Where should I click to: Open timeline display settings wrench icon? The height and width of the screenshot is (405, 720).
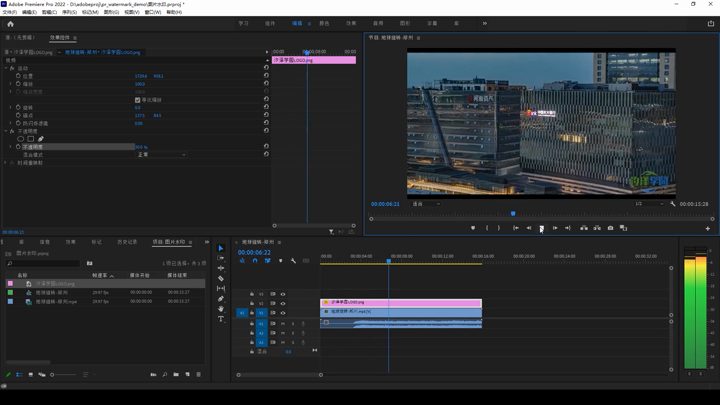293,261
